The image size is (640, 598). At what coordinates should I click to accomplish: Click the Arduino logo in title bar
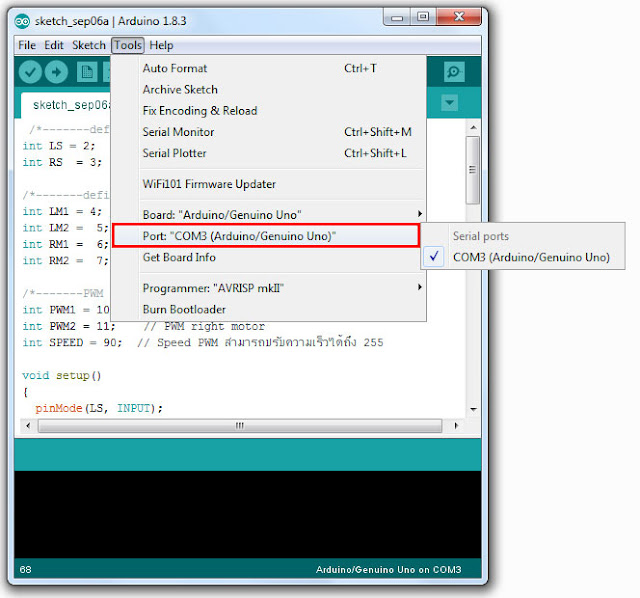click(x=22, y=21)
